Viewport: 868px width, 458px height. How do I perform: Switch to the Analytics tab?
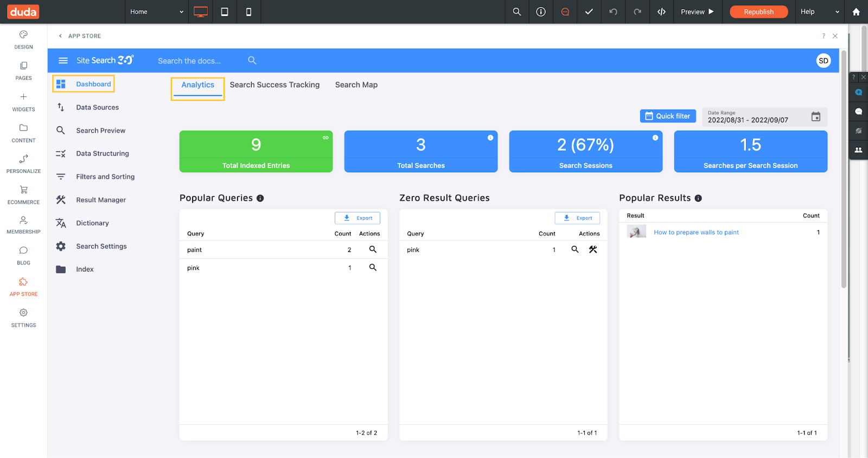[198, 85]
